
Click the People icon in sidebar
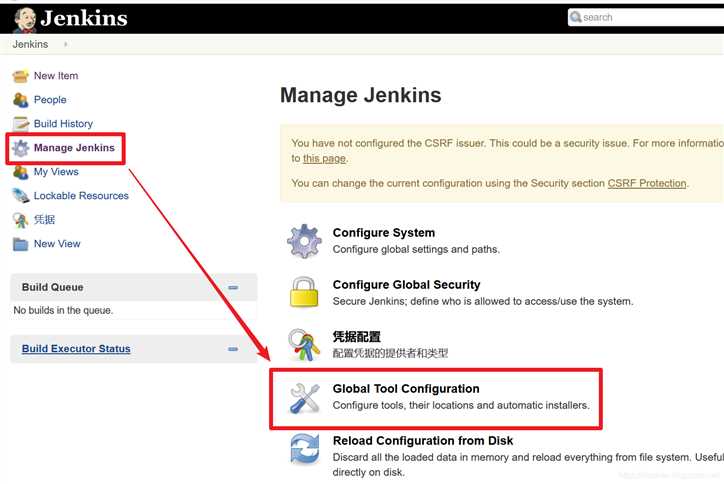tap(20, 100)
